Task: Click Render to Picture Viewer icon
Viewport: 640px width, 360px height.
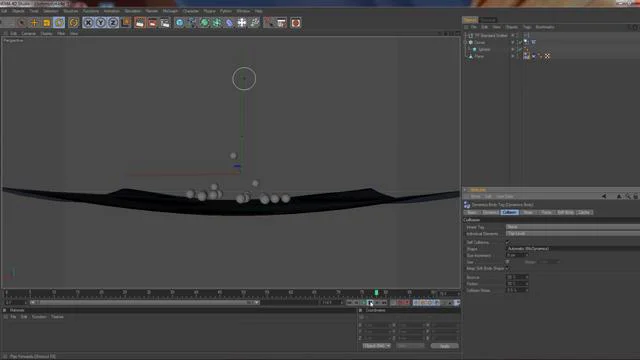Action: (x=152, y=23)
